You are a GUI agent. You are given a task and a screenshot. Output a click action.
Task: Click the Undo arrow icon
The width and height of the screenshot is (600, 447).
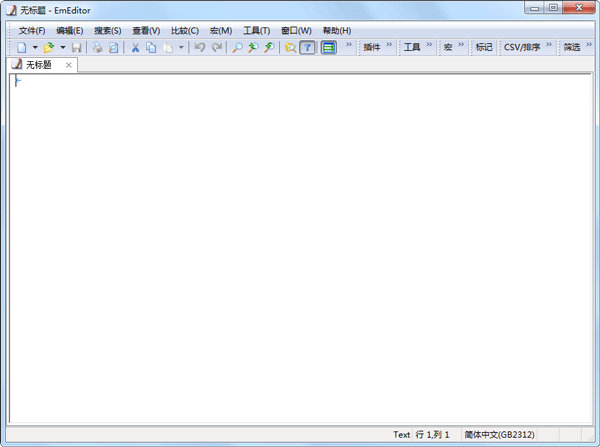200,47
